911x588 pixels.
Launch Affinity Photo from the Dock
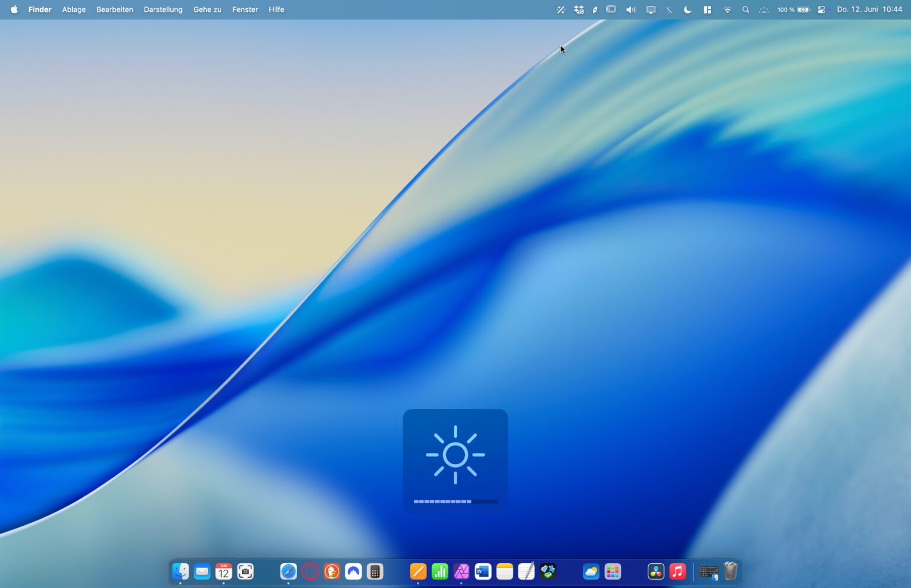coord(461,571)
